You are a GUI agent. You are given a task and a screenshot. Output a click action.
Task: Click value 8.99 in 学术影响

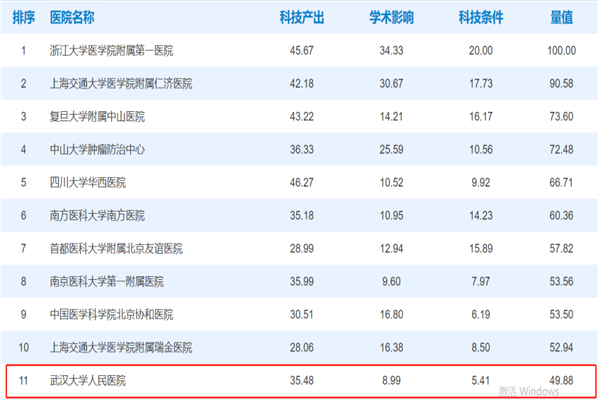click(391, 380)
